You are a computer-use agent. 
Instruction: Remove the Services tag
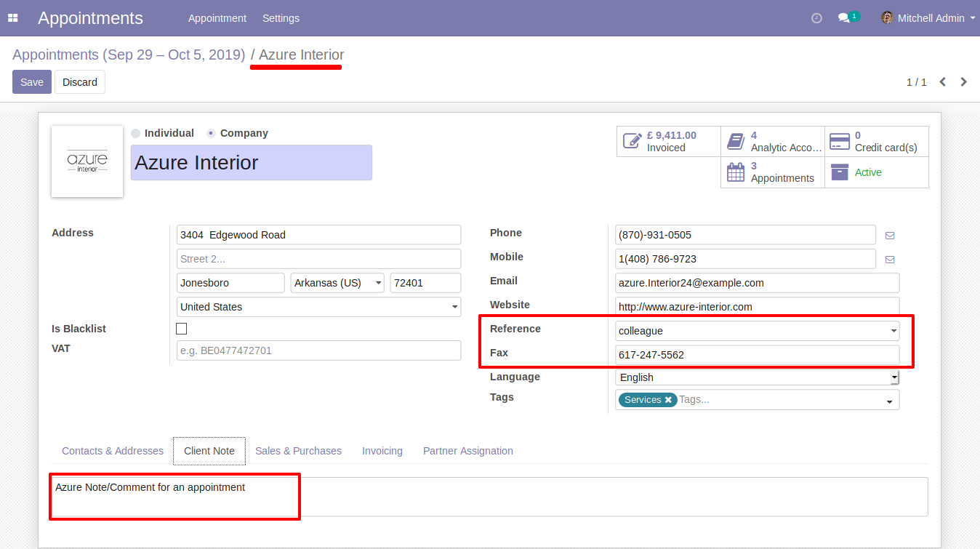pos(668,400)
